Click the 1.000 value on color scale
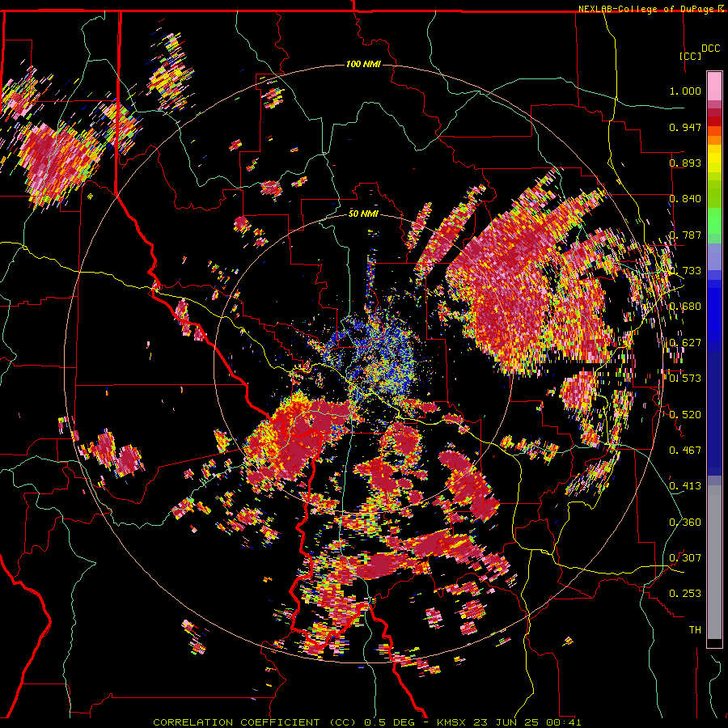Screen dimensions: 728x728 click(685, 91)
